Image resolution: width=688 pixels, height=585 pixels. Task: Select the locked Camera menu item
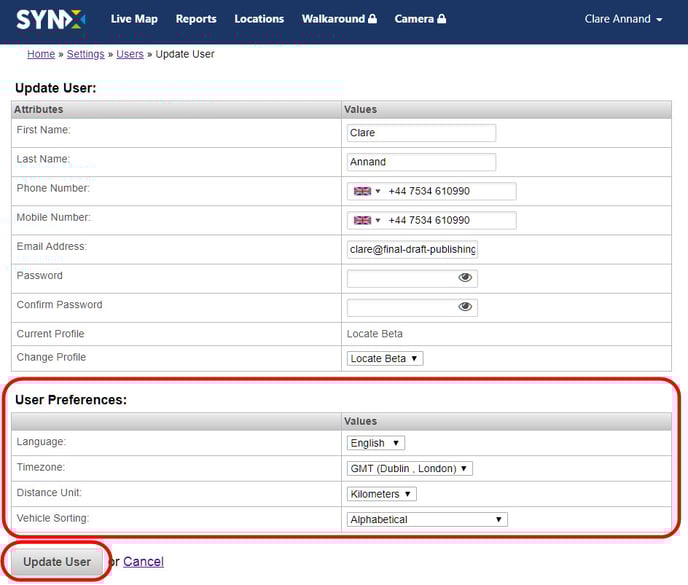[420, 19]
